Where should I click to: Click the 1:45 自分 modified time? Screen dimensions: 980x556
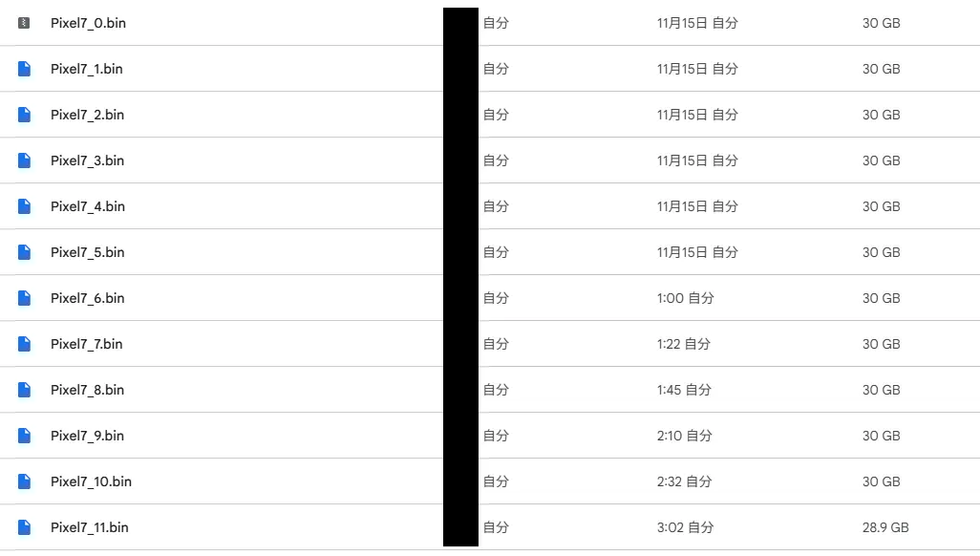[x=685, y=390]
